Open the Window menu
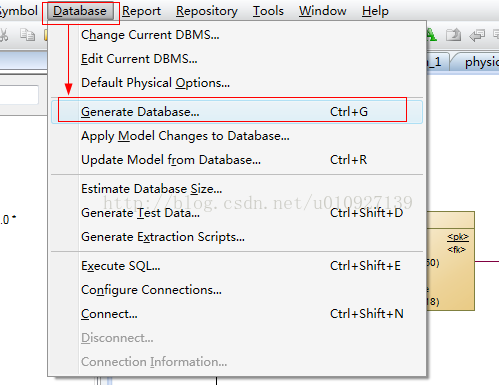 coord(322,11)
